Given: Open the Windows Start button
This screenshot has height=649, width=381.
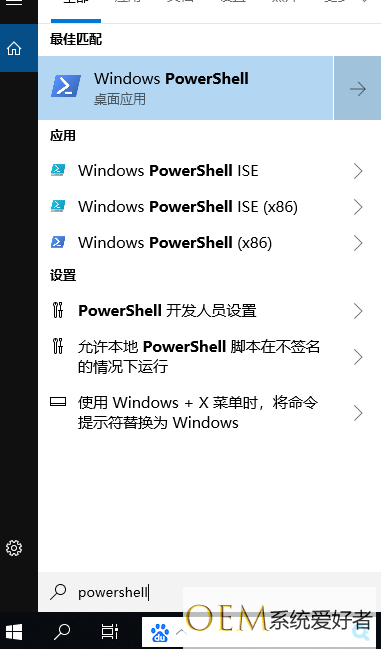Looking at the screenshot, I should 12,632.
